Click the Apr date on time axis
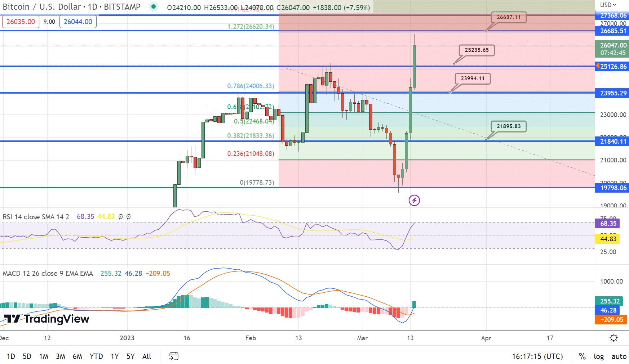 pos(486,338)
